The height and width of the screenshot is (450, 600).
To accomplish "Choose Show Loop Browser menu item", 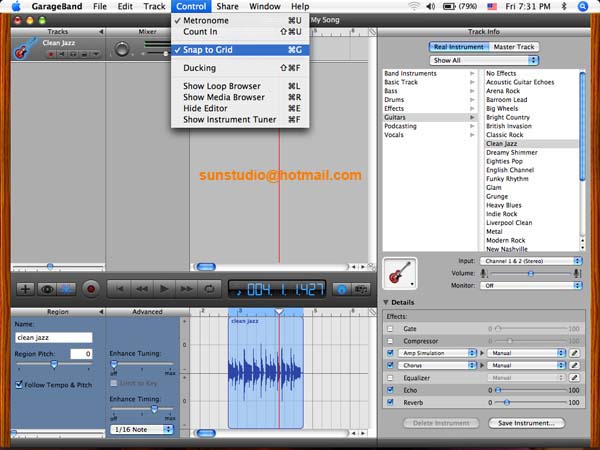I will [240, 86].
